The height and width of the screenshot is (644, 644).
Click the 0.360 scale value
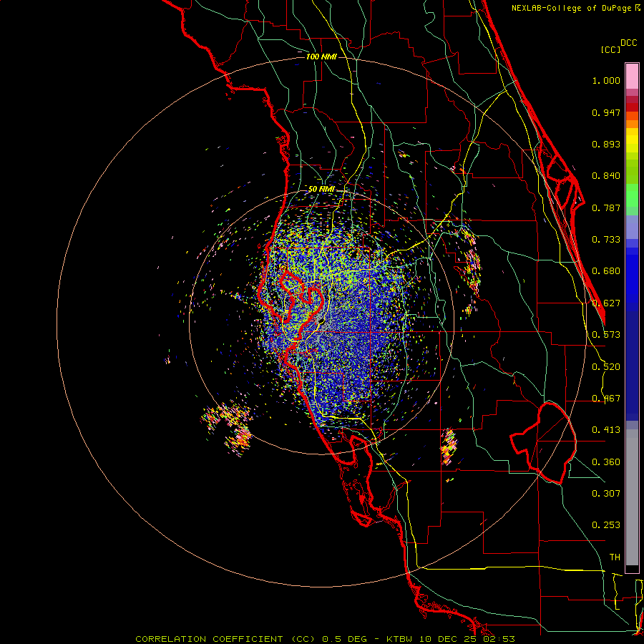tap(606, 462)
